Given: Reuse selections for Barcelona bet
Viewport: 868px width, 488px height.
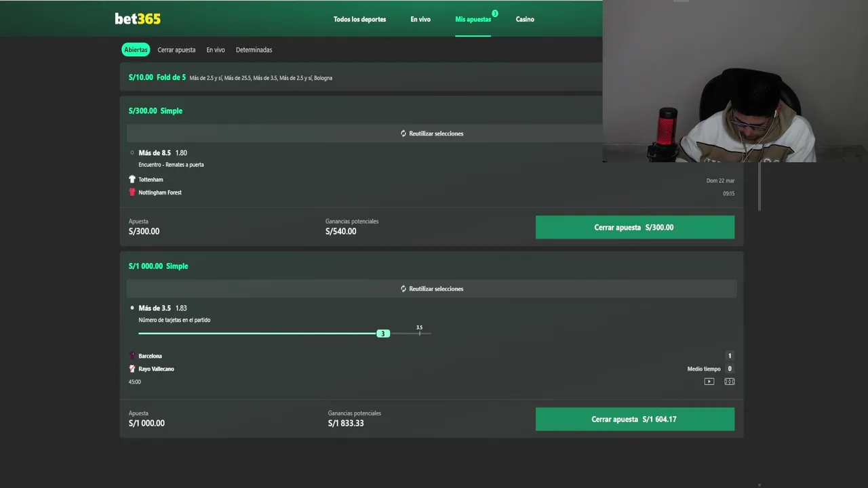Looking at the screenshot, I should pyautogui.click(x=432, y=289).
